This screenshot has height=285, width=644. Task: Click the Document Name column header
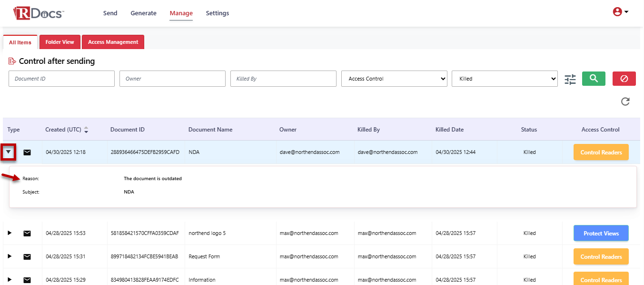(210, 130)
